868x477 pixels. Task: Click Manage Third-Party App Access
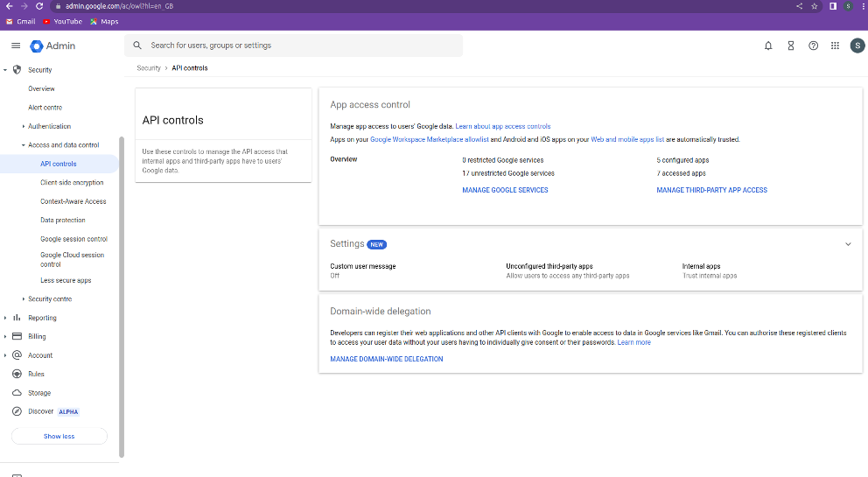[712, 190]
